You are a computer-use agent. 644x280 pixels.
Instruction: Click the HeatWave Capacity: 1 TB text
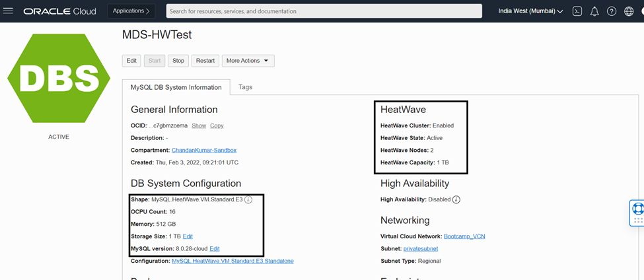click(x=415, y=162)
